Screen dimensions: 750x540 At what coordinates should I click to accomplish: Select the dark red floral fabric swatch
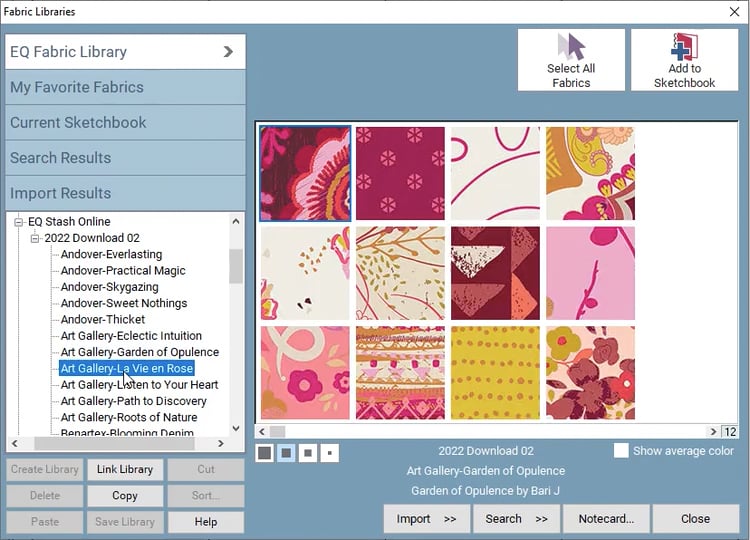click(x=305, y=174)
